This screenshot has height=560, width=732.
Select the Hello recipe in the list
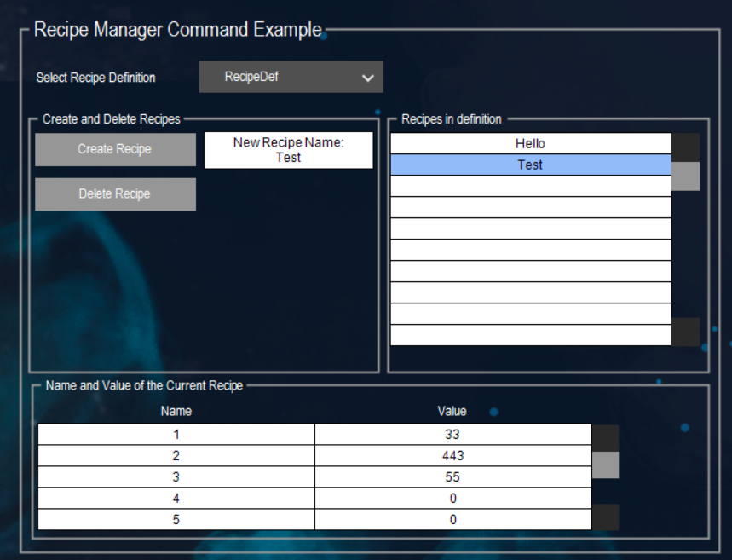(x=530, y=143)
